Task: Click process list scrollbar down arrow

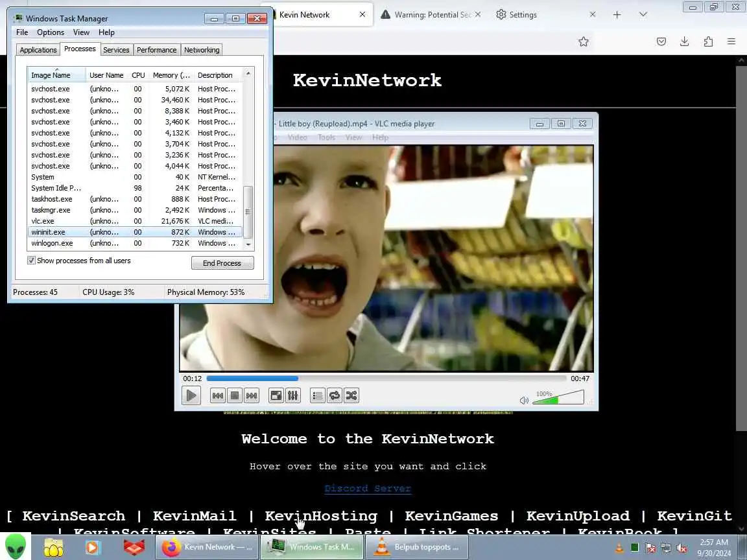Action: 248,244
